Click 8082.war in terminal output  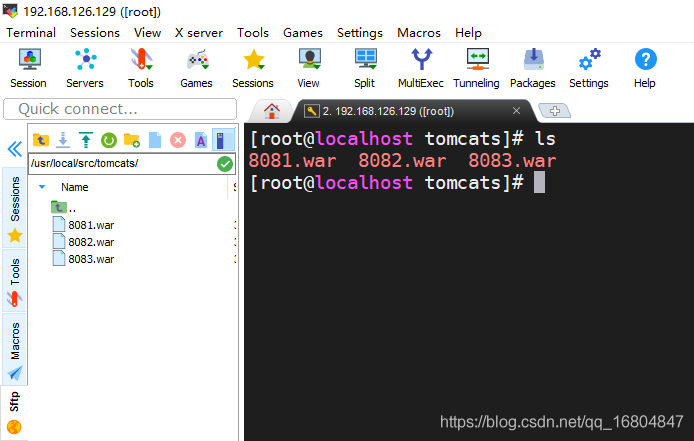402,161
